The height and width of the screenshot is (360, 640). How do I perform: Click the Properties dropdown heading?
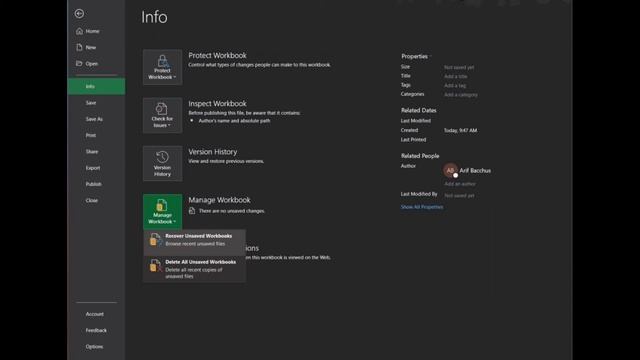[x=416, y=56]
